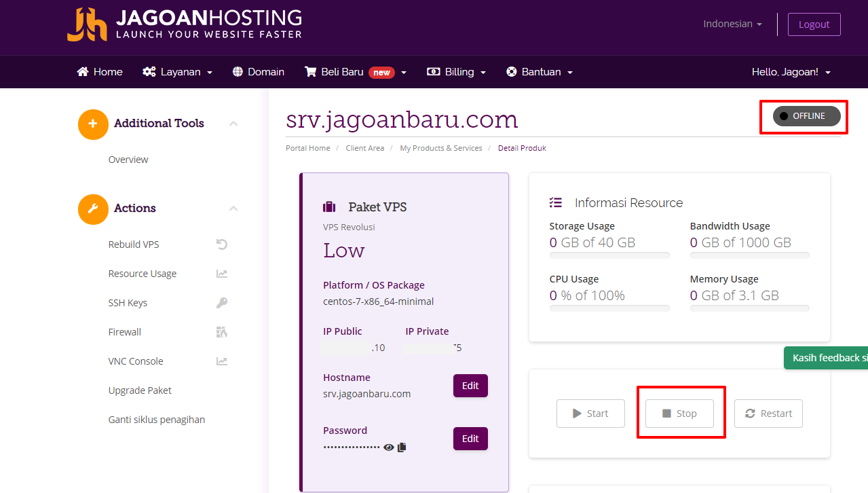Click the SSH Keys key icon

click(x=222, y=303)
